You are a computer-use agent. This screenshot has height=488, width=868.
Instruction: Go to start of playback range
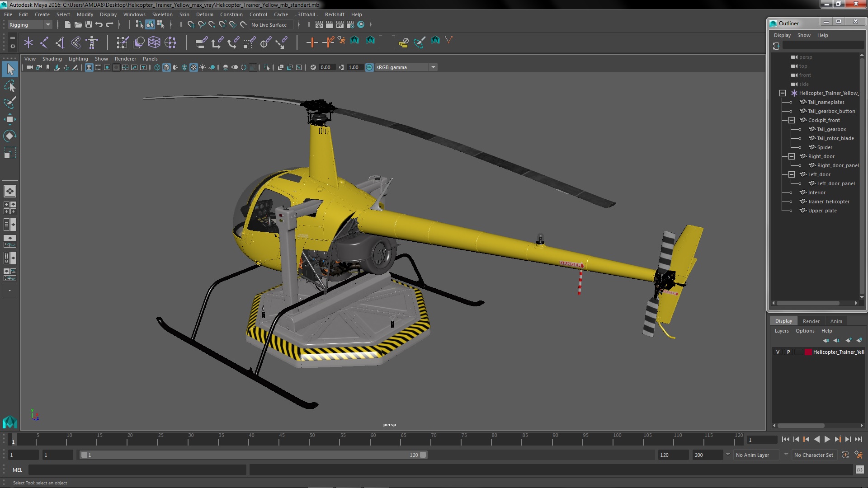tap(785, 439)
